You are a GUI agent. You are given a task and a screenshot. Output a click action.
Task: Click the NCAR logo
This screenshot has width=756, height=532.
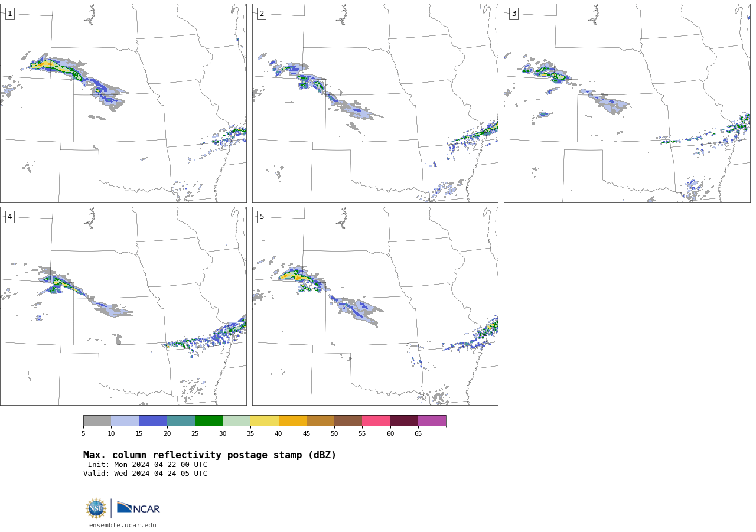138,508
